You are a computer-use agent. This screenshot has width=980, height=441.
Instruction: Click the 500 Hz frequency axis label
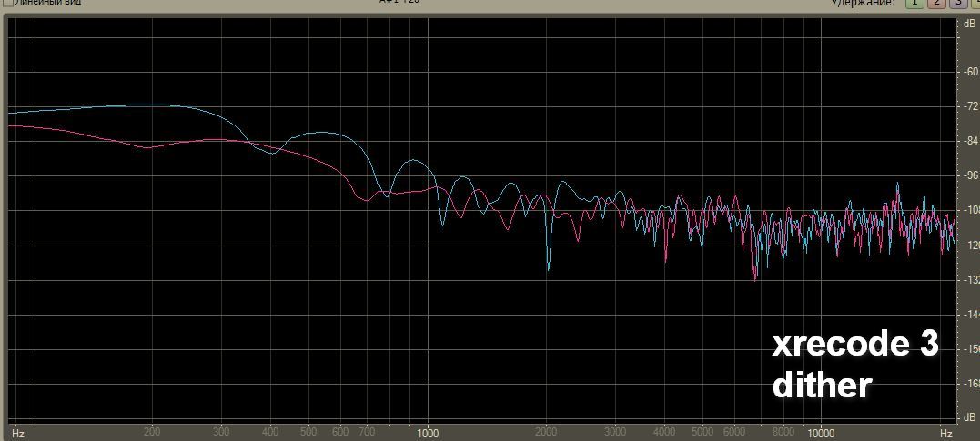(x=308, y=432)
